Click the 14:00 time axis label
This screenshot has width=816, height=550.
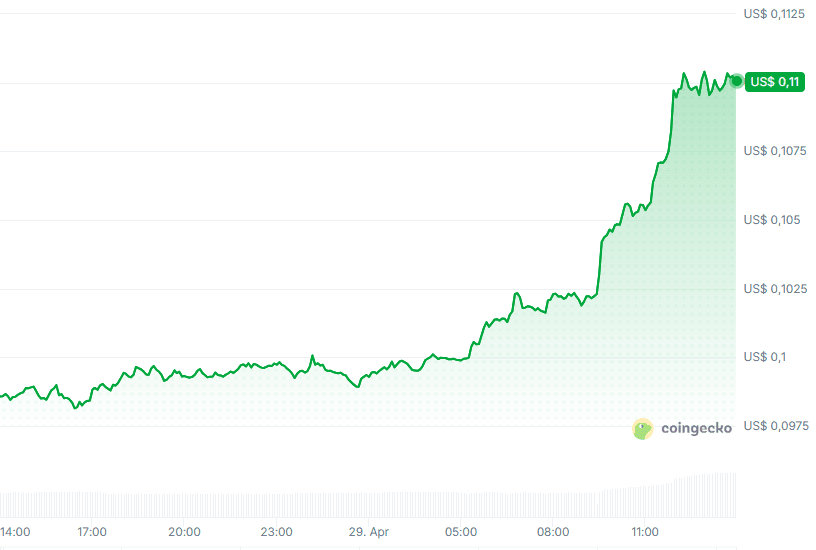tap(15, 532)
